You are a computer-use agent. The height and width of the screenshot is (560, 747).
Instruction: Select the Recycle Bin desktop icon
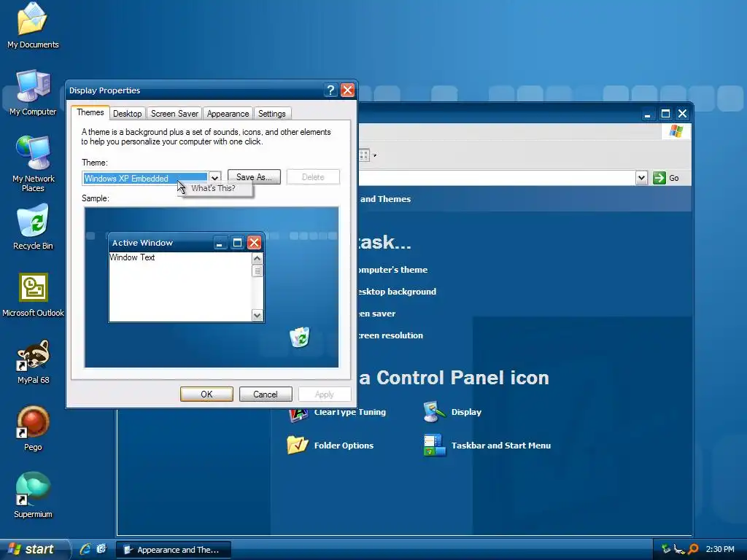point(32,220)
